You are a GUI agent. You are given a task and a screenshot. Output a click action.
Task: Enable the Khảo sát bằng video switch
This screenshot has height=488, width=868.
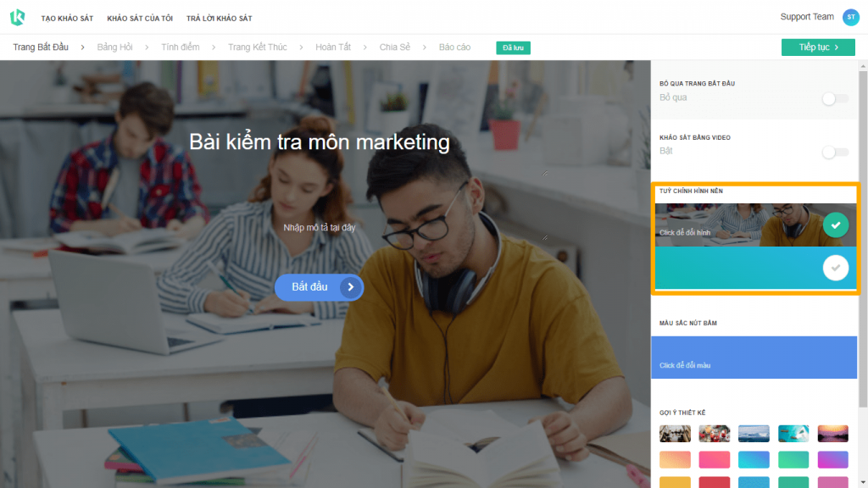835,152
